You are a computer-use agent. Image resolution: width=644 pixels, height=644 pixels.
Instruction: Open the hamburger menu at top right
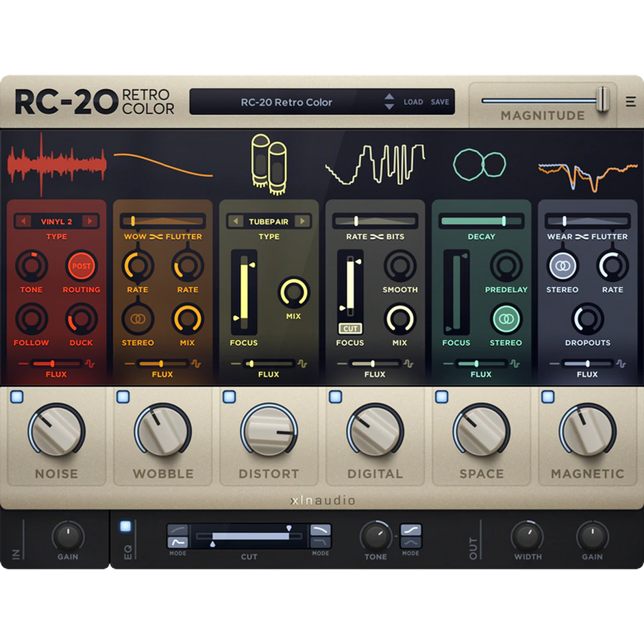coord(630,102)
